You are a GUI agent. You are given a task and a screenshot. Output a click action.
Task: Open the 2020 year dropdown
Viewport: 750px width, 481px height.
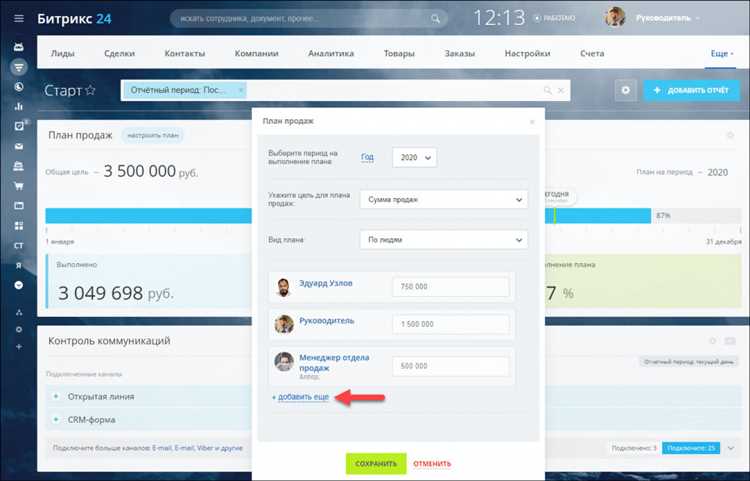tap(414, 157)
